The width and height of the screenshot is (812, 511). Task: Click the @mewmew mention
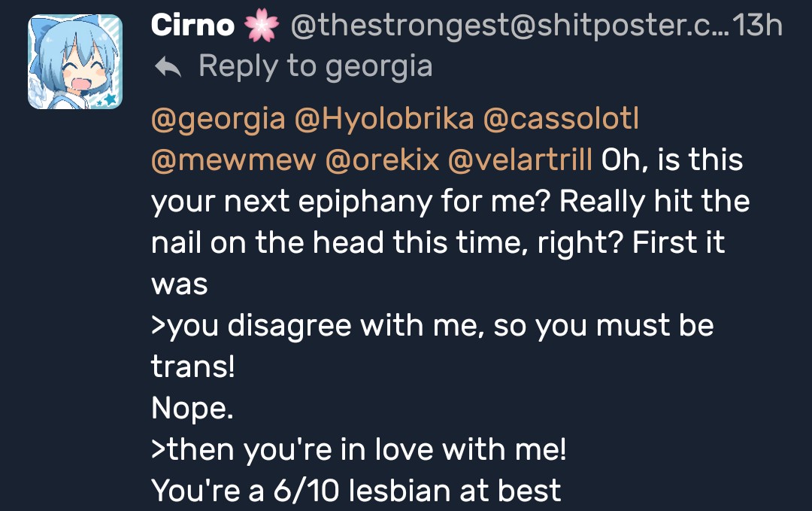point(233,160)
